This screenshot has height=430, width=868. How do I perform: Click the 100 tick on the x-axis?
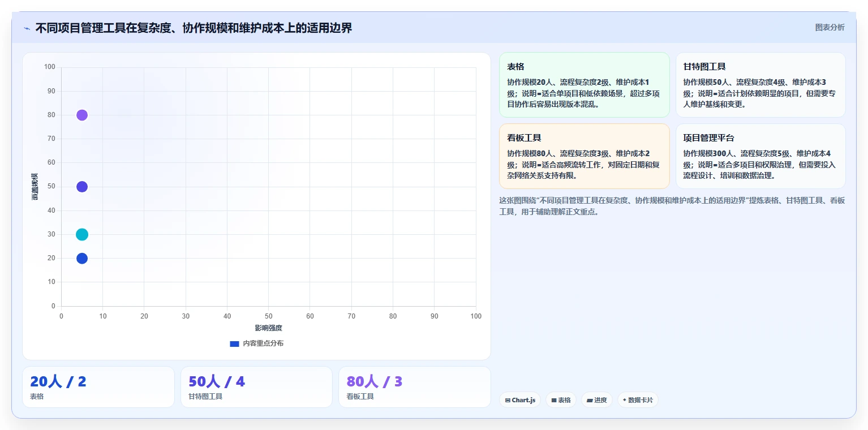click(476, 316)
